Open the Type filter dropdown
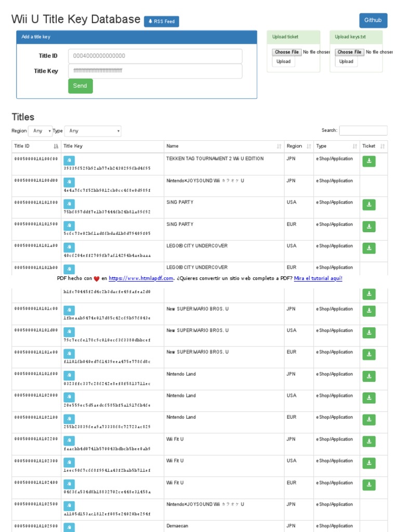This screenshot has height=532, width=399. pos(92,131)
